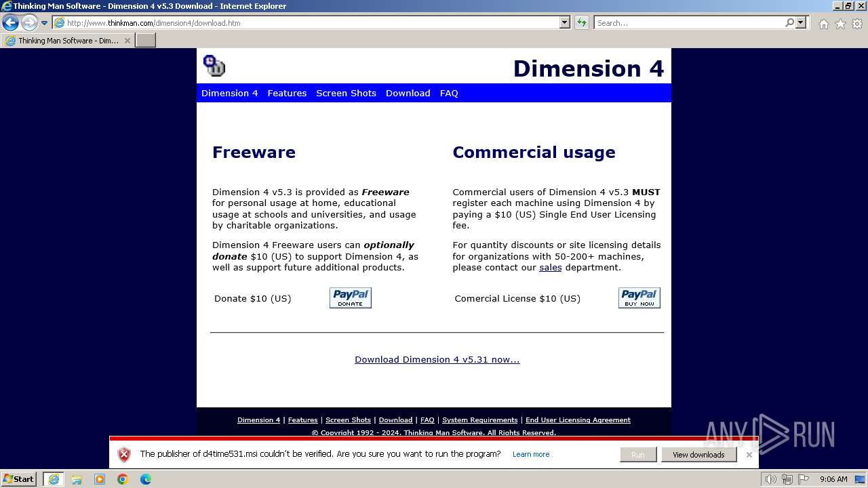Viewport: 868px width, 488px height.
Task: Click the Freeware heading
Action: click(x=254, y=152)
